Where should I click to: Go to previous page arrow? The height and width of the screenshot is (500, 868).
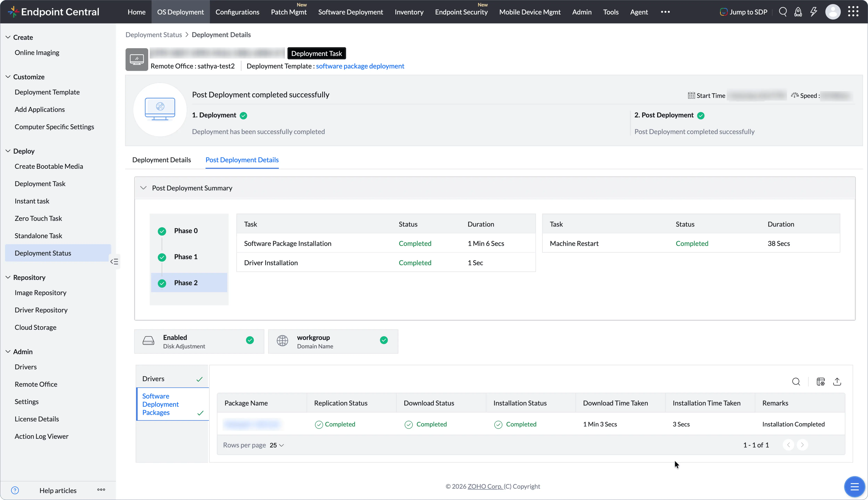coord(788,445)
